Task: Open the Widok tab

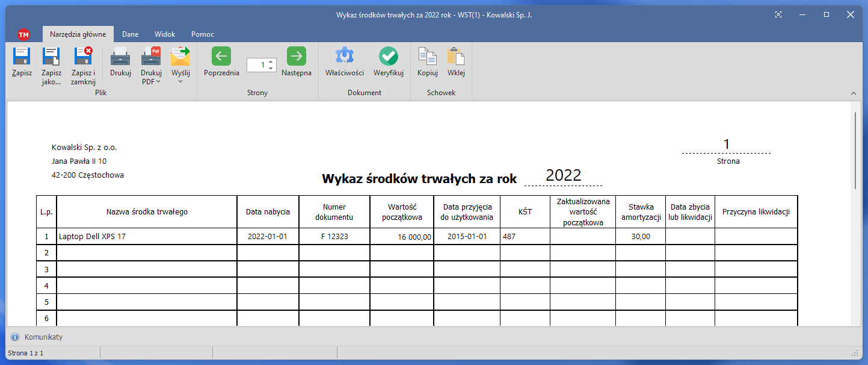Action: (x=165, y=34)
